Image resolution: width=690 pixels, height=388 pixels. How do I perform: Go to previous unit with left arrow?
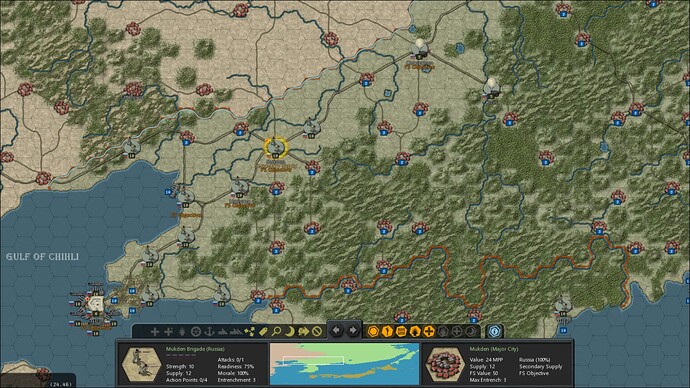click(337, 330)
